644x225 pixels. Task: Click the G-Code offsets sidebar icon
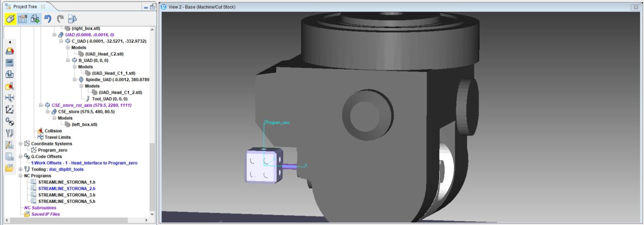click(x=10, y=121)
